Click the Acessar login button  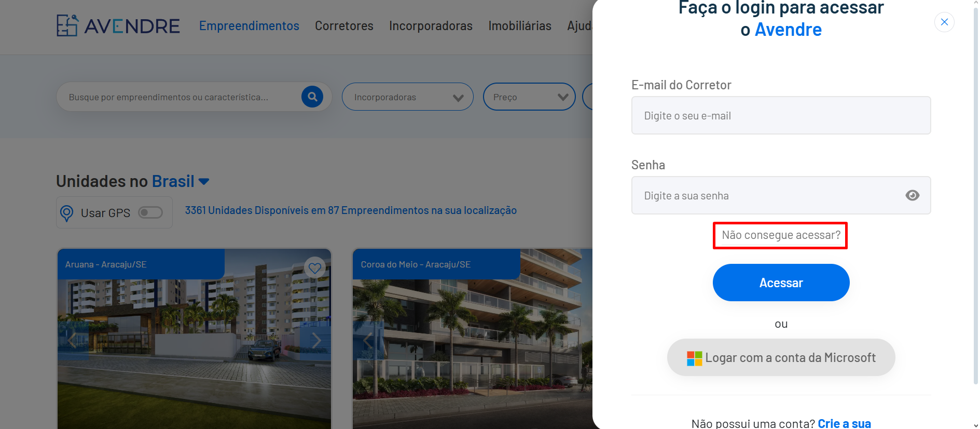(x=781, y=283)
